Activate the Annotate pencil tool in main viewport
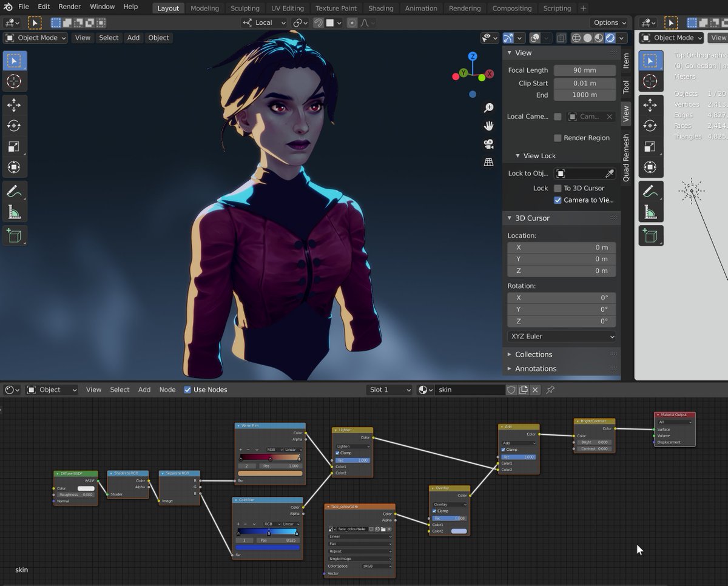Viewport: 728px width, 586px height. pos(14,191)
